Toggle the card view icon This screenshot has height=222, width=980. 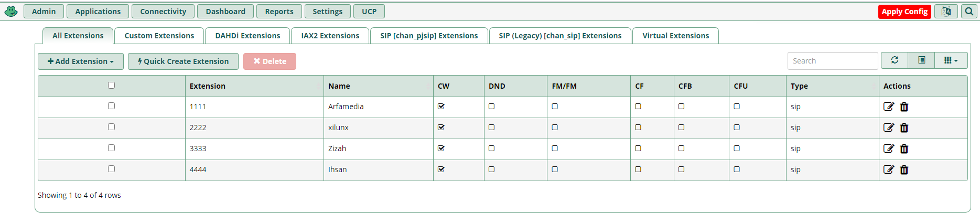click(921, 60)
